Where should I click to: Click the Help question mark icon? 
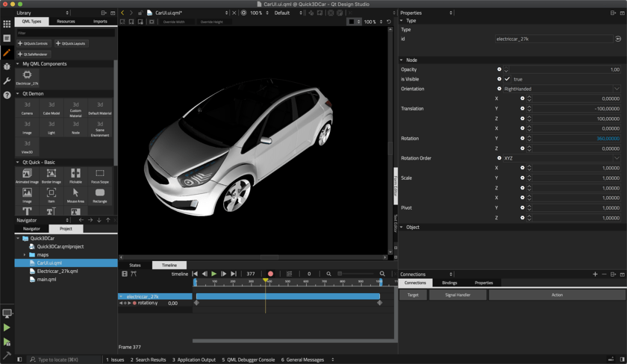7,95
